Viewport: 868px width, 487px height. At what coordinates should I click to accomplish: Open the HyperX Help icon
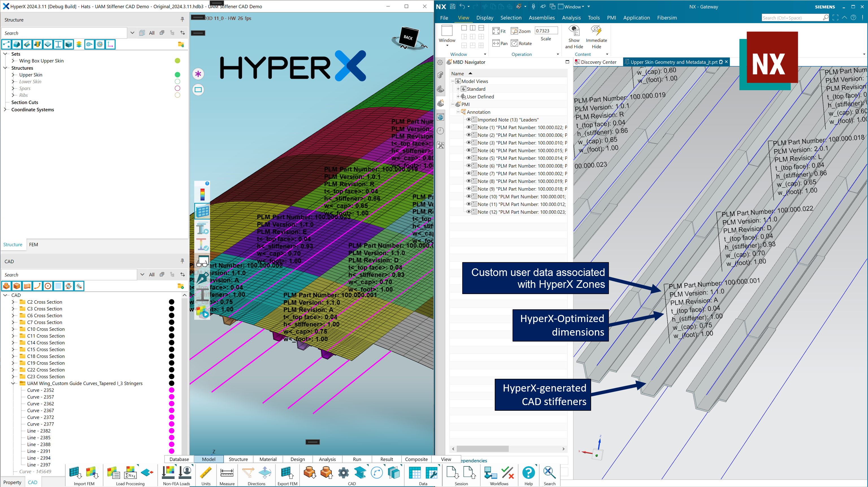528,472
